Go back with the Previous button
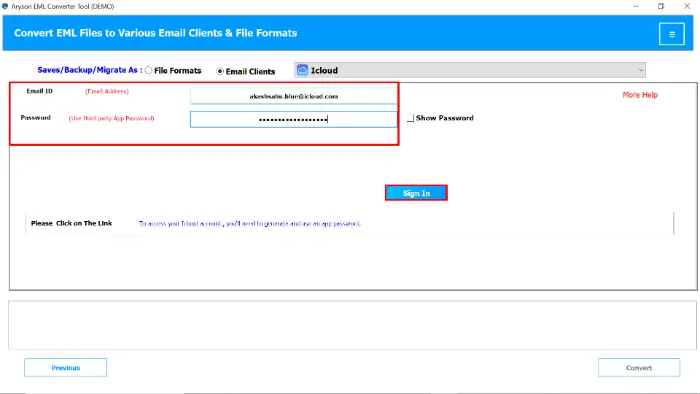 (x=65, y=368)
